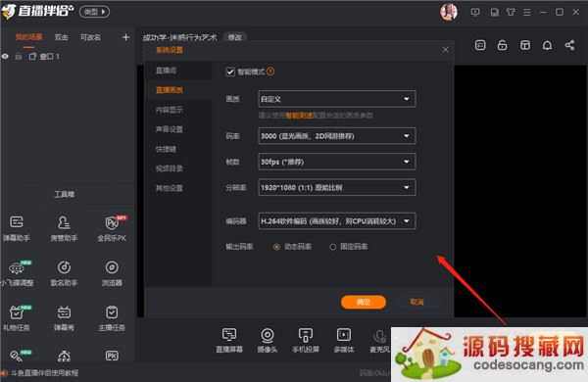Screen dimensions: 588x382
Task: Add a 摄像头 camera source
Action: (268, 341)
